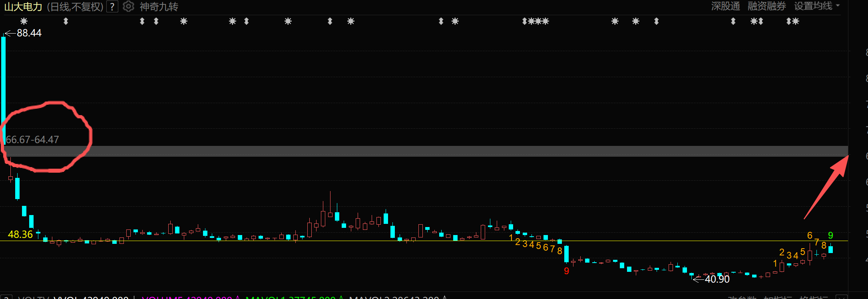
Task: Click the 40.90 low price label
Action: (x=717, y=279)
